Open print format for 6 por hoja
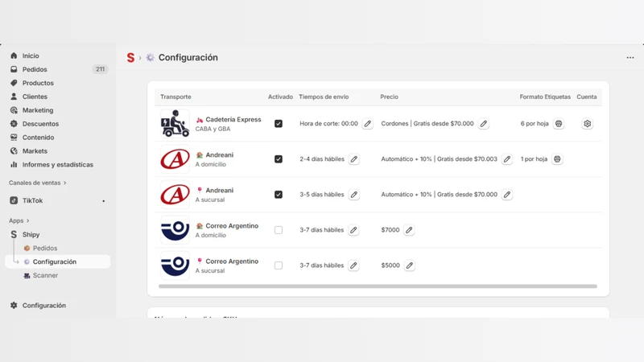644x362 pixels. click(559, 124)
